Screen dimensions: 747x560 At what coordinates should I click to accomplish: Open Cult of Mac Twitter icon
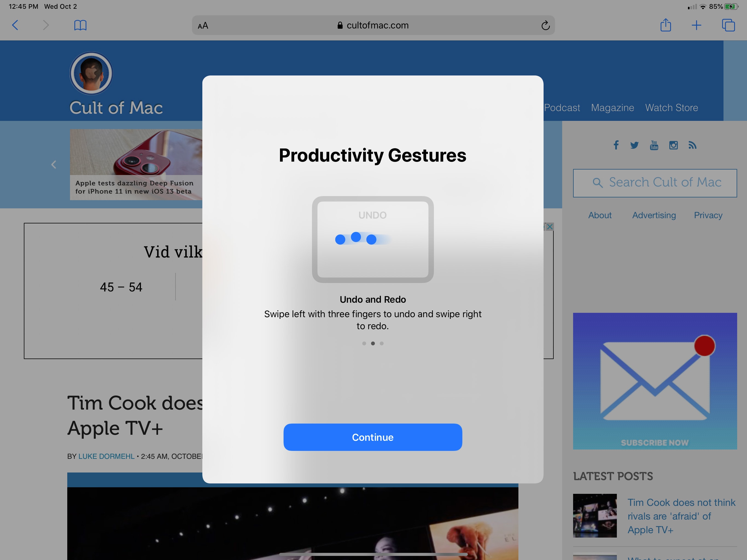634,145
